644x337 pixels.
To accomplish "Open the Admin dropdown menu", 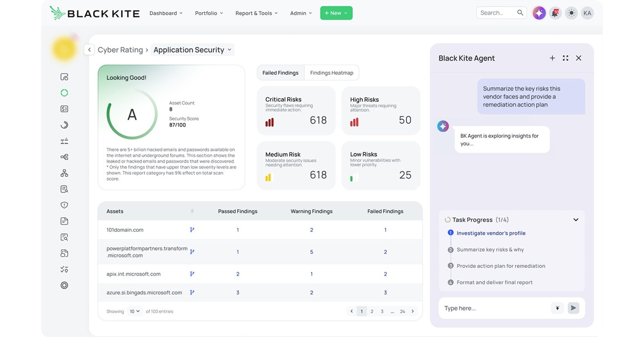I will [301, 13].
